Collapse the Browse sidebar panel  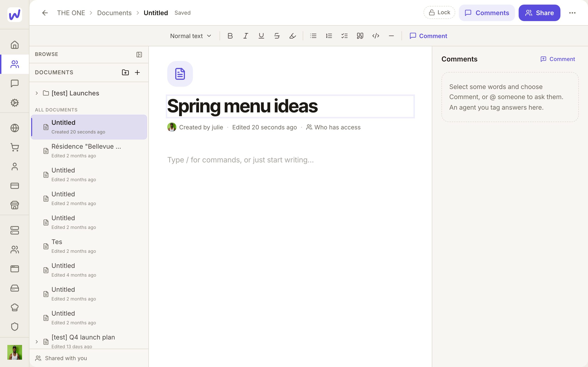point(139,54)
